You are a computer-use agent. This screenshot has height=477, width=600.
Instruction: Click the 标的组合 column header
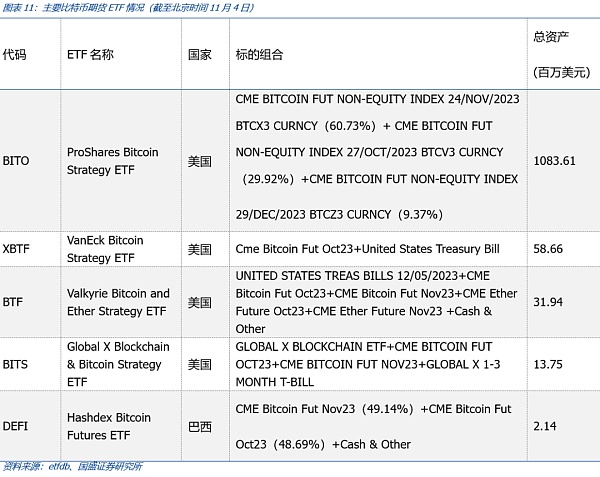(260, 55)
